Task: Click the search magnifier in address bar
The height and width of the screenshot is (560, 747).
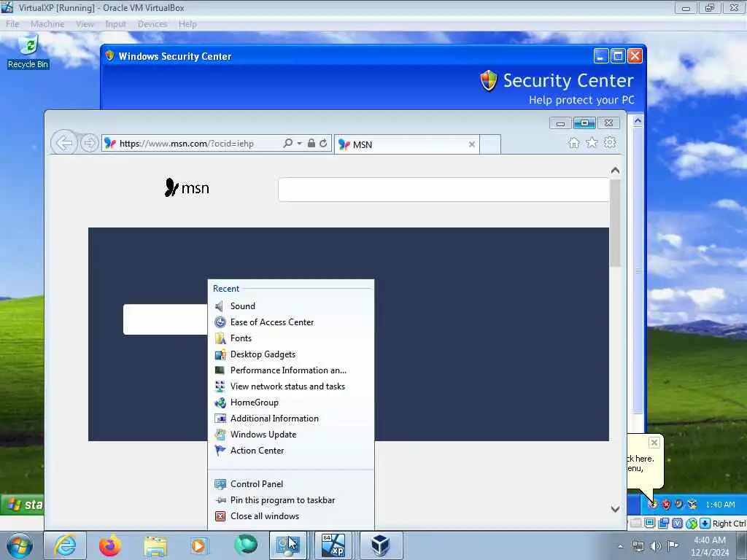Action: [x=287, y=143]
